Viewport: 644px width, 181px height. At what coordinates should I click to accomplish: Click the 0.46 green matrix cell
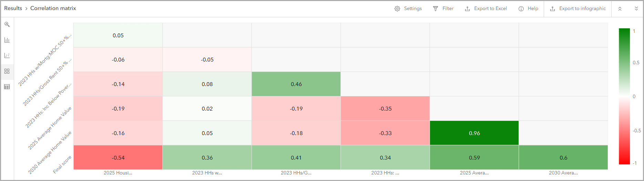pos(296,84)
